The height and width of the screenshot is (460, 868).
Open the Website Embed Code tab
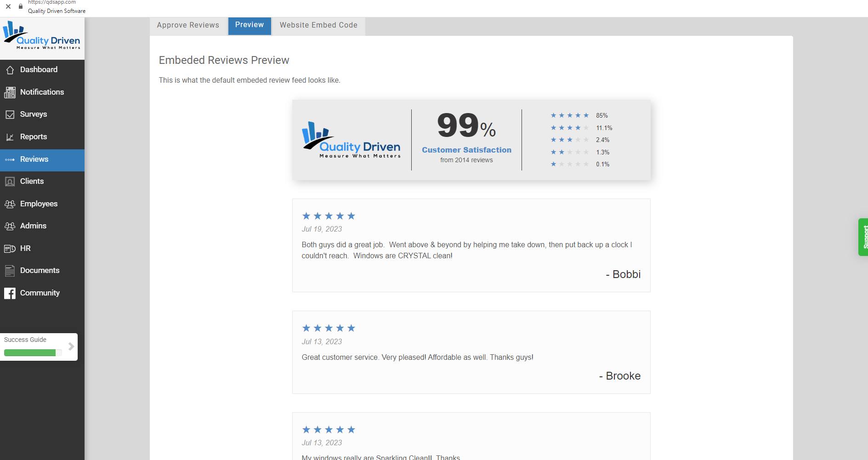pyautogui.click(x=318, y=25)
